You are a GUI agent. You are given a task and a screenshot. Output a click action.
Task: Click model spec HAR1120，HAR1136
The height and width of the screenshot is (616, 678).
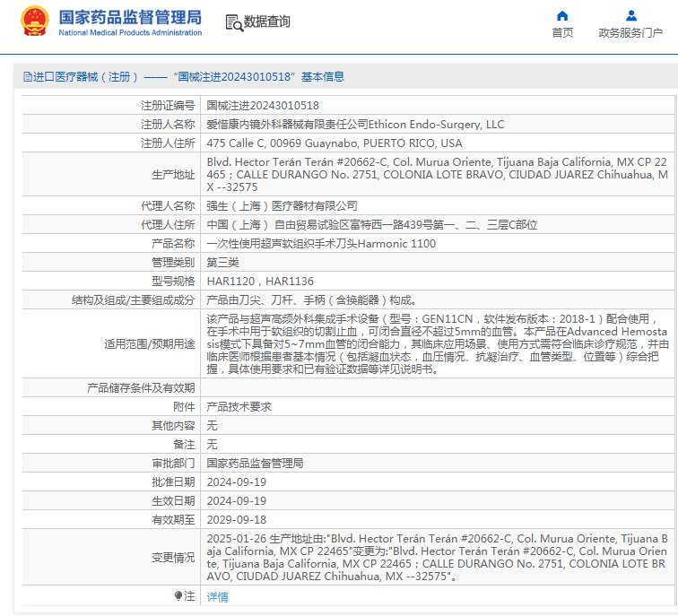260,282
